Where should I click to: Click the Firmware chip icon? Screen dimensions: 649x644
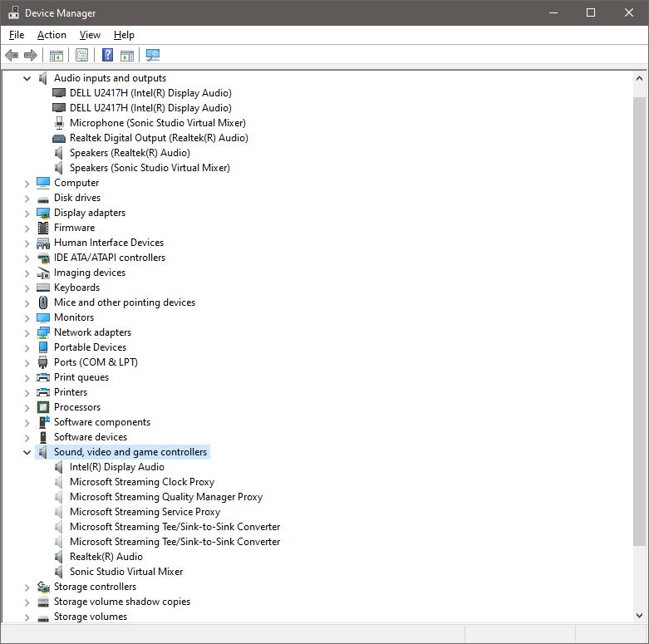point(43,228)
